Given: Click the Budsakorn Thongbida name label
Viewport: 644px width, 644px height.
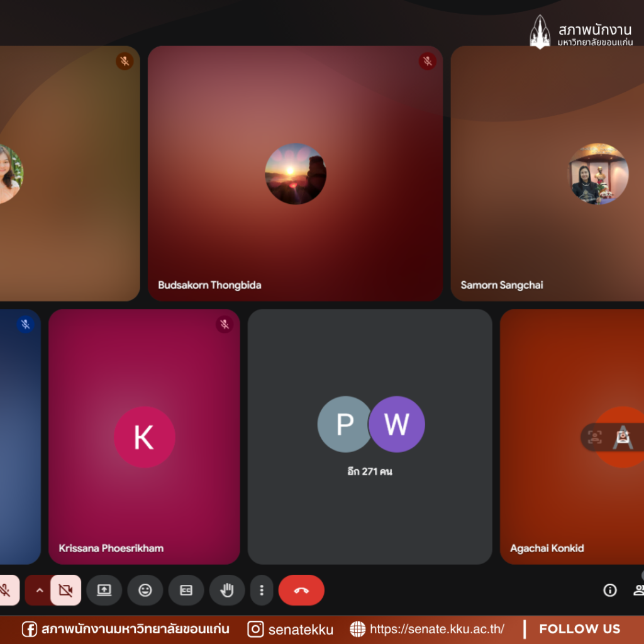Looking at the screenshot, I should 209,285.
